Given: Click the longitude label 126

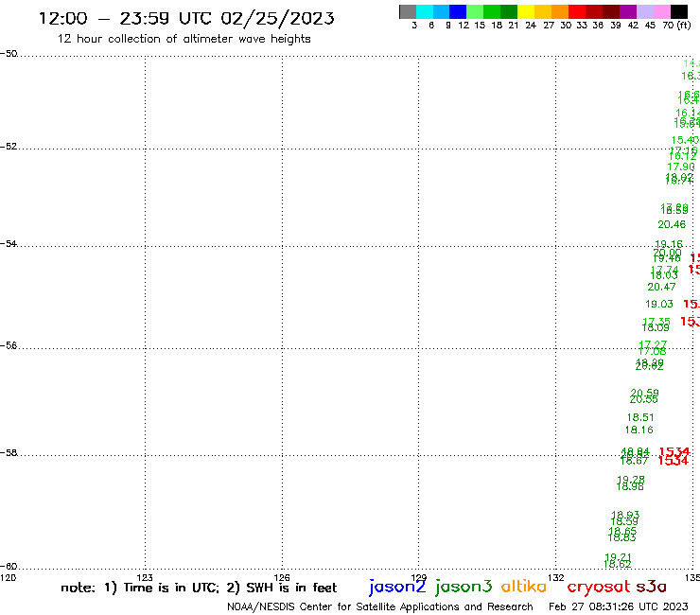Looking at the screenshot, I should [x=282, y=577].
